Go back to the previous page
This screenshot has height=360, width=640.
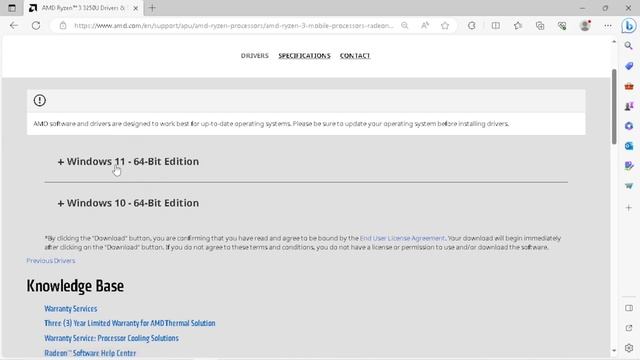point(14,25)
